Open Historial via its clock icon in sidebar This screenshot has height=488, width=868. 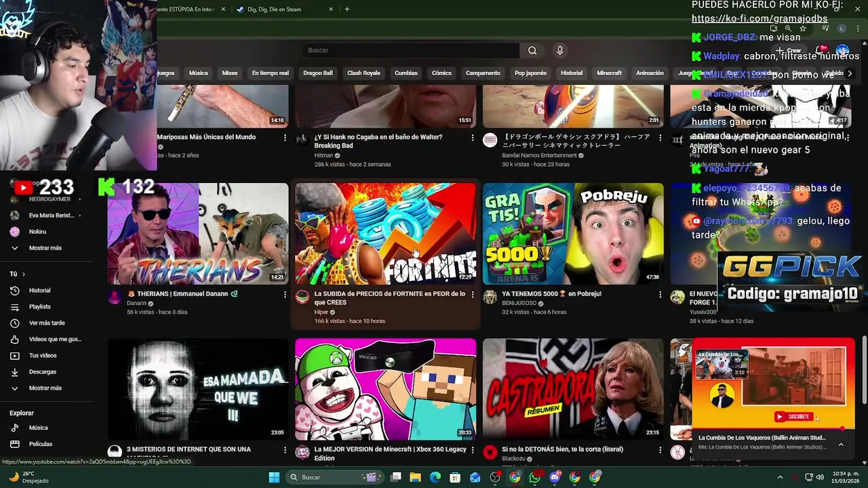[x=15, y=291]
